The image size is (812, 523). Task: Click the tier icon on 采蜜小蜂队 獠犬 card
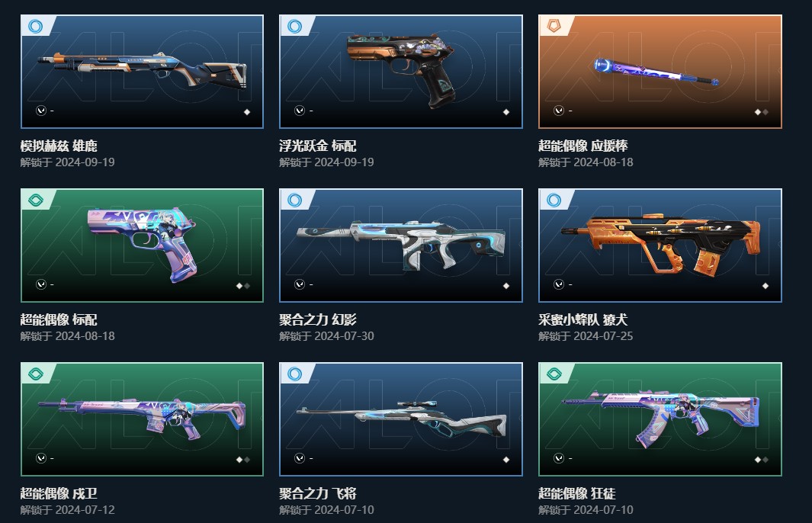coord(554,200)
